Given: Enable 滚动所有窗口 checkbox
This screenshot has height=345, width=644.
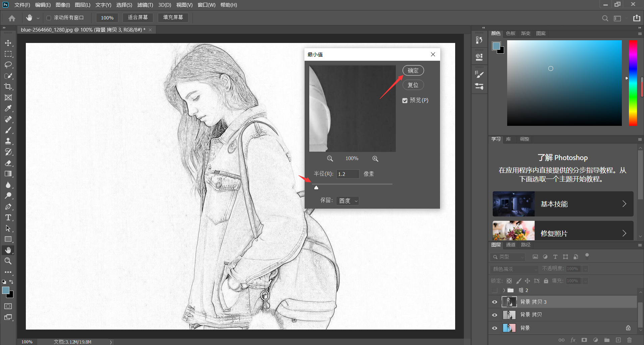Looking at the screenshot, I should 49,18.
